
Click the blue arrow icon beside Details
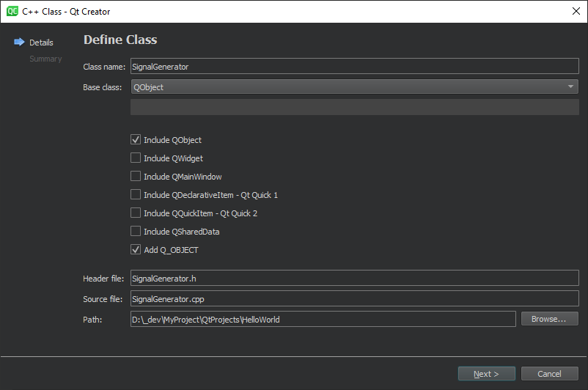[x=19, y=42]
